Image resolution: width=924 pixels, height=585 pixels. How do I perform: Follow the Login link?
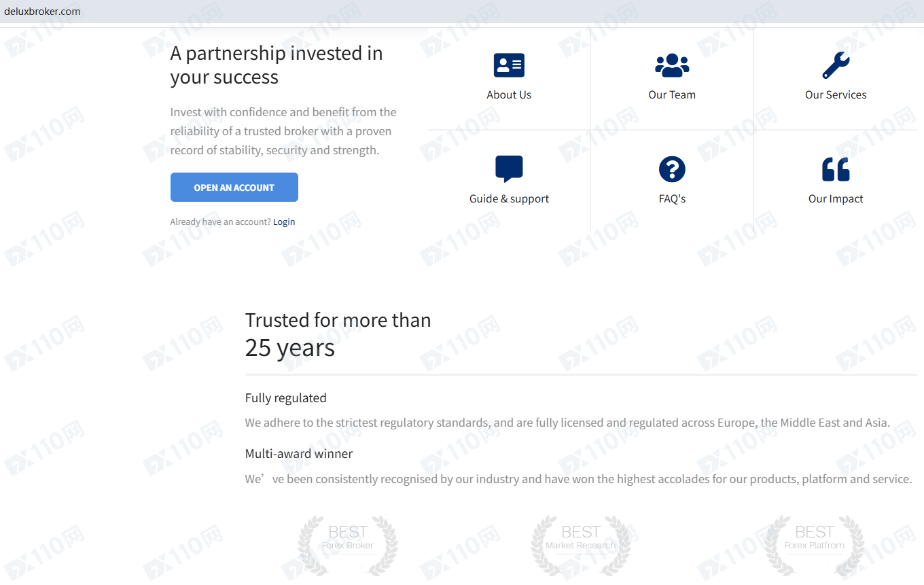(x=284, y=221)
